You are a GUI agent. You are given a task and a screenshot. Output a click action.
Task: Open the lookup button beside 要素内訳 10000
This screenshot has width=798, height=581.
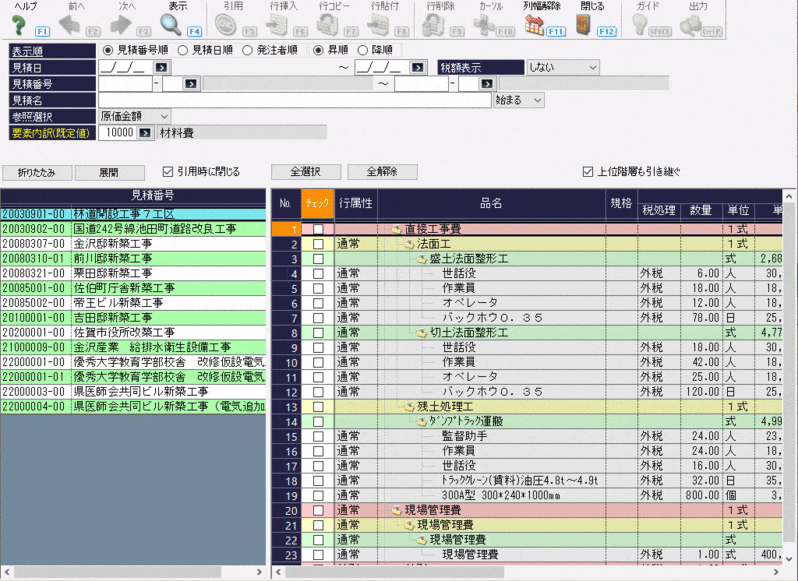click(x=145, y=133)
